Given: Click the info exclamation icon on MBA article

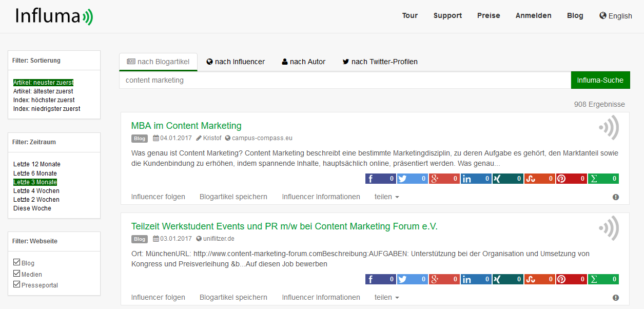Looking at the screenshot, I should (616, 197).
